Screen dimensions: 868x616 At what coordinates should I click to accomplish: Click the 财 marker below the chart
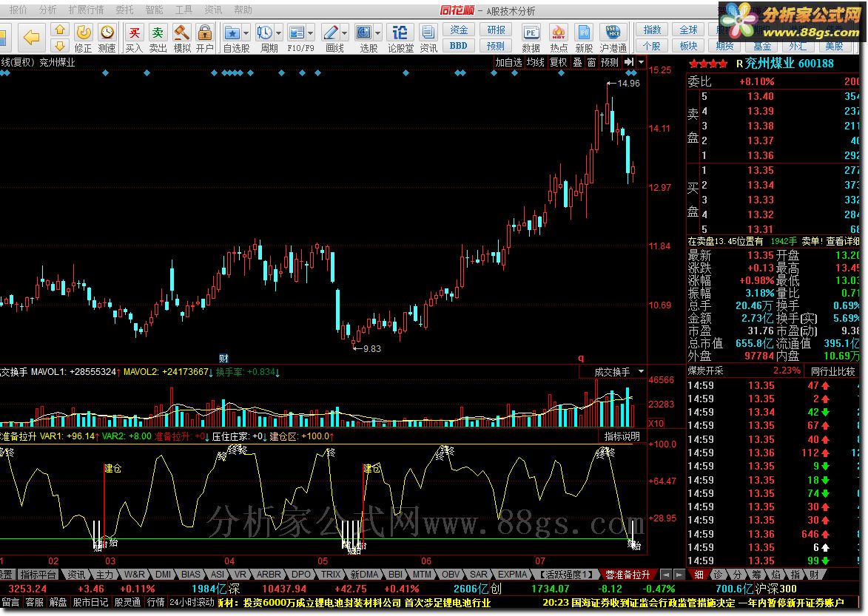pos(223,358)
